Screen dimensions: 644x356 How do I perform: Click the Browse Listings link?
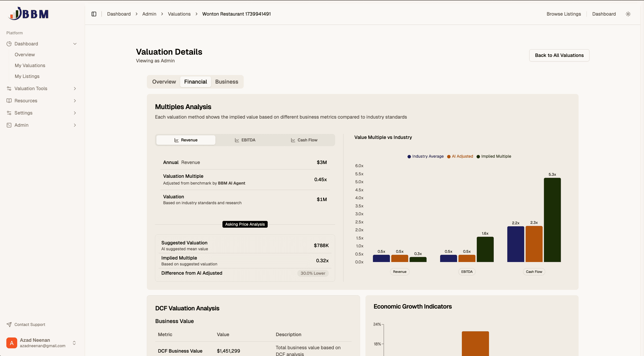pos(564,14)
